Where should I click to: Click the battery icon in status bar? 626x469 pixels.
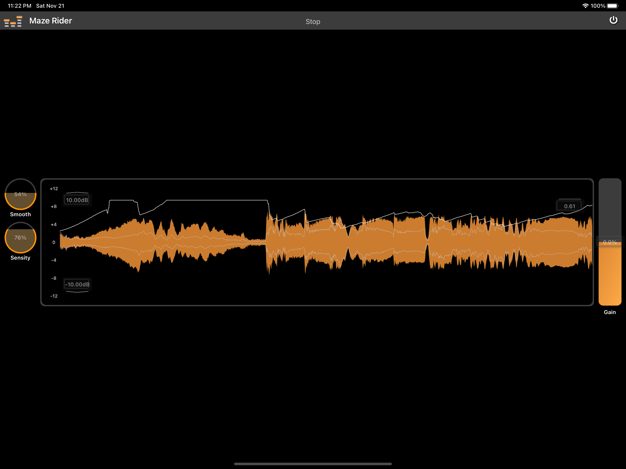[x=613, y=5]
